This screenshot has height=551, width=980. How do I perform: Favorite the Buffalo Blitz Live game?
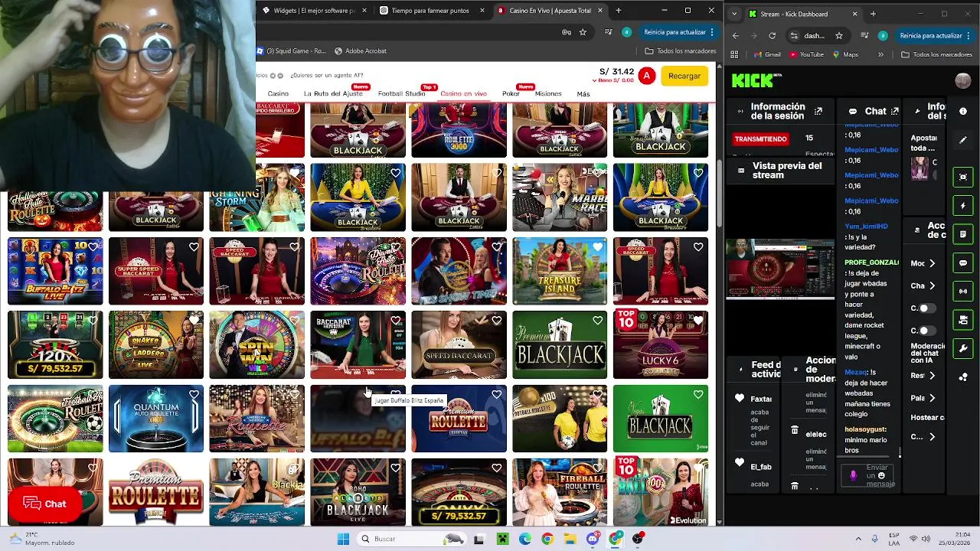pos(93,247)
